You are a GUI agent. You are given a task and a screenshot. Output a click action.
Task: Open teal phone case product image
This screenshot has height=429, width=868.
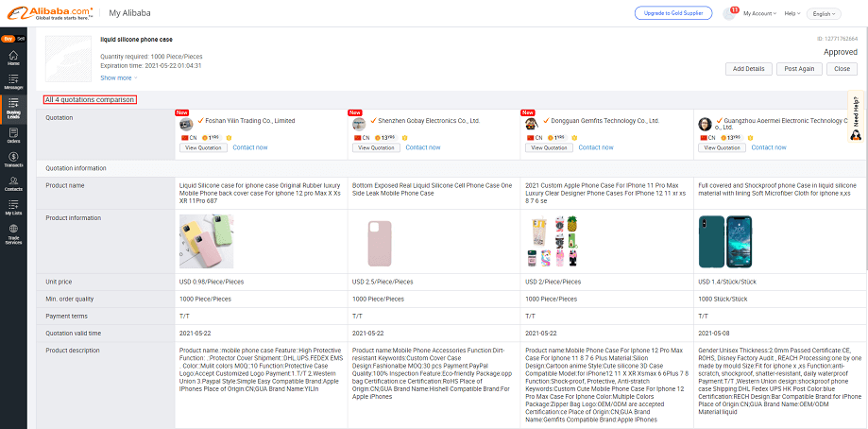(725, 241)
